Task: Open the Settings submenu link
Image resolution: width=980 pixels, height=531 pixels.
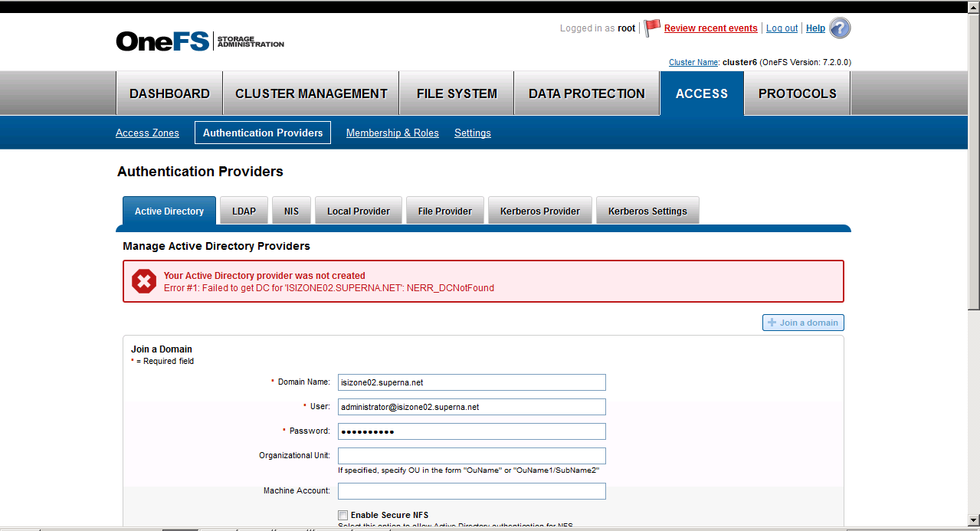Action: pos(473,133)
